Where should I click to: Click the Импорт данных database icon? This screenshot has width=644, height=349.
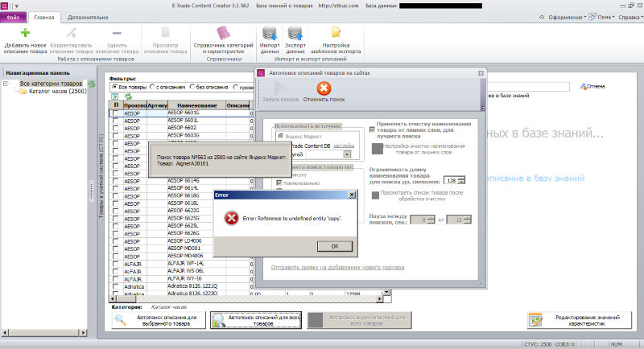click(270, 33)
